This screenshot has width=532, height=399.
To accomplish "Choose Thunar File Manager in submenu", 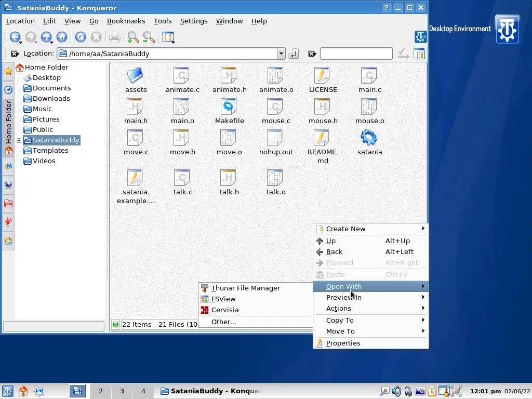I will pyautogui.click(x=255, y=288).
